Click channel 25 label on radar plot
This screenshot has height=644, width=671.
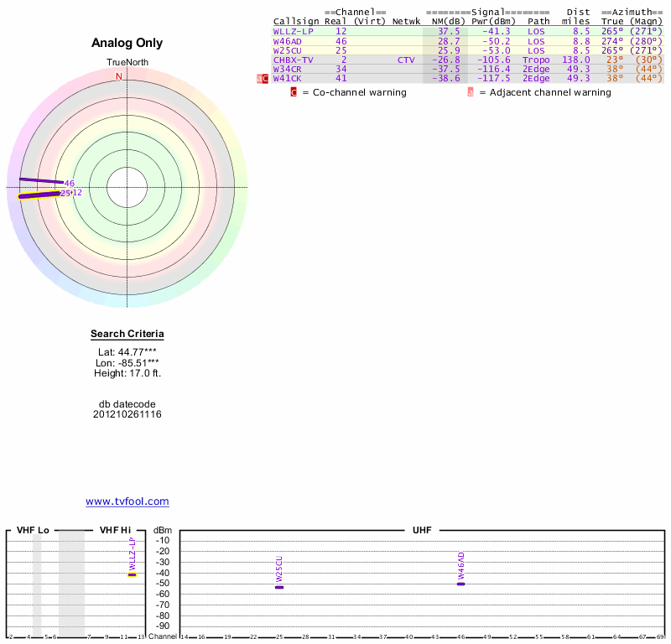65,193
